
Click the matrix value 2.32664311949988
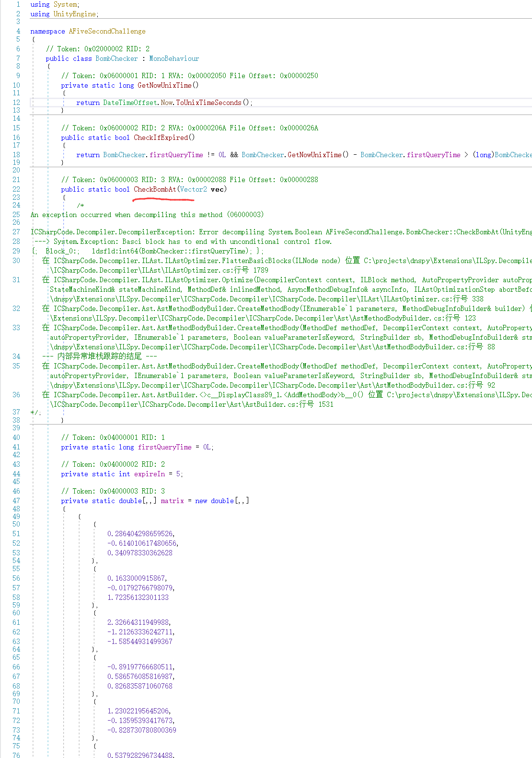[138, 622]
